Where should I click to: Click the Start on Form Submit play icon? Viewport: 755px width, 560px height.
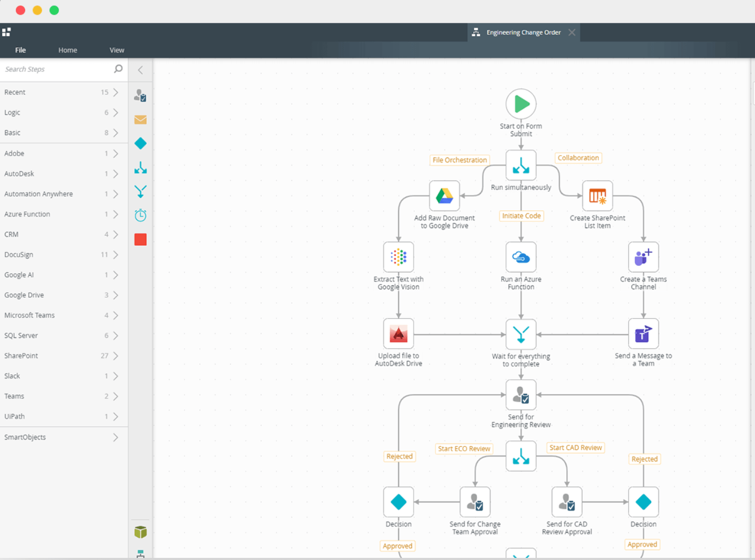521,104
